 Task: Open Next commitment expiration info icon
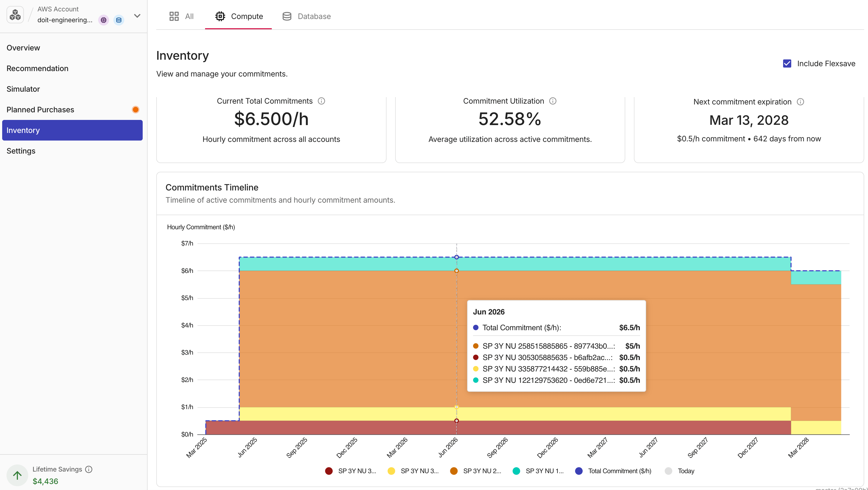click(800, 102)
